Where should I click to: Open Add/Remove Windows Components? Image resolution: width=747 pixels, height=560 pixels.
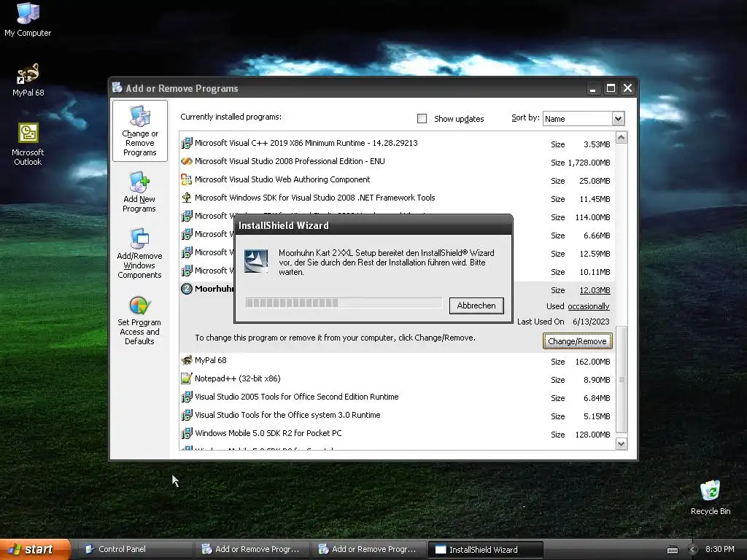pos(139,253)
